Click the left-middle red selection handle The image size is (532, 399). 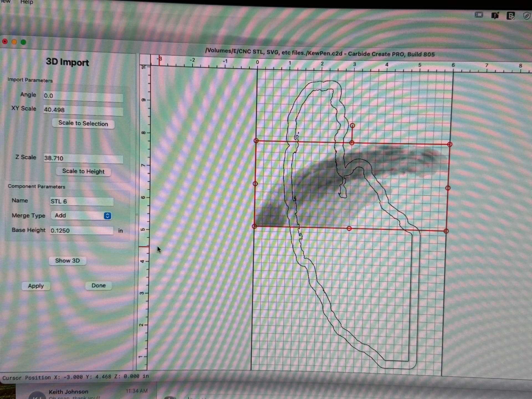point(255,184)
